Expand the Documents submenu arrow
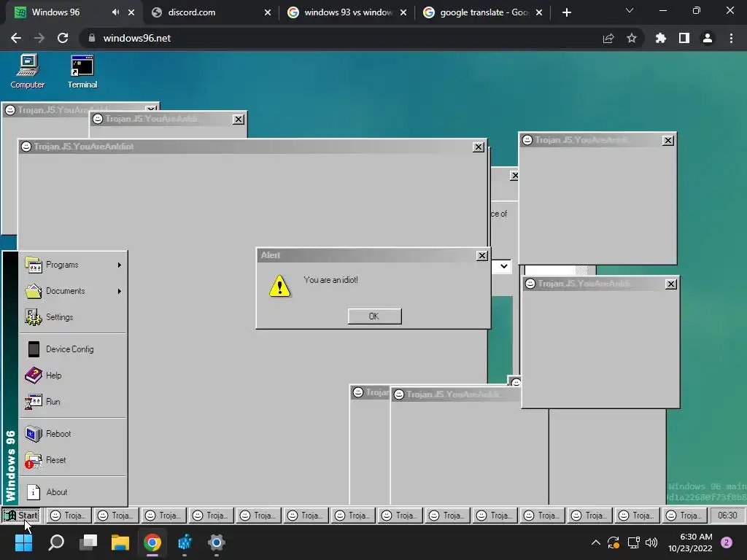Viewport: 747px width, 560px height. (x=120, y=291)
